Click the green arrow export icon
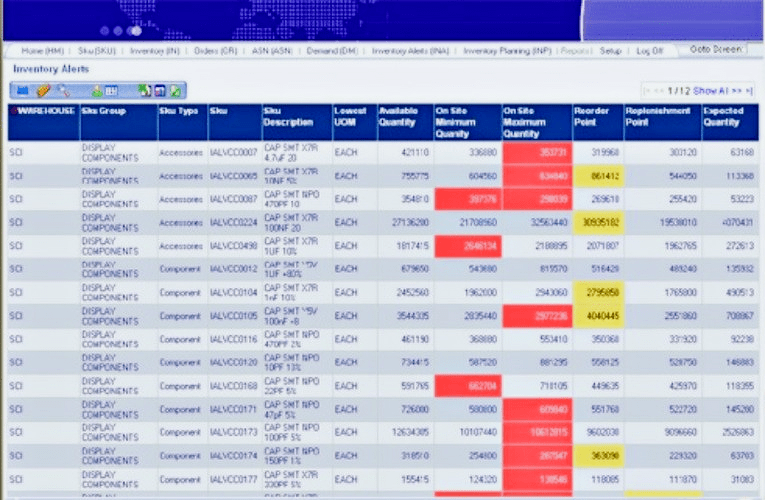Viewport: 765px width, 500px height. (144, 91)
